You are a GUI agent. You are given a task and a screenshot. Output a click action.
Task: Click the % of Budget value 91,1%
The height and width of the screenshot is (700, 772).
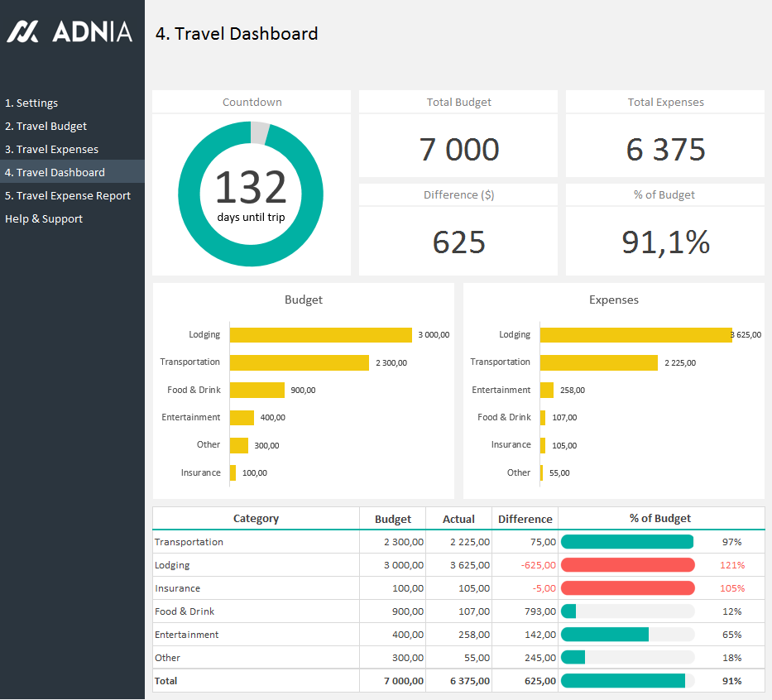tap(665, 242)
